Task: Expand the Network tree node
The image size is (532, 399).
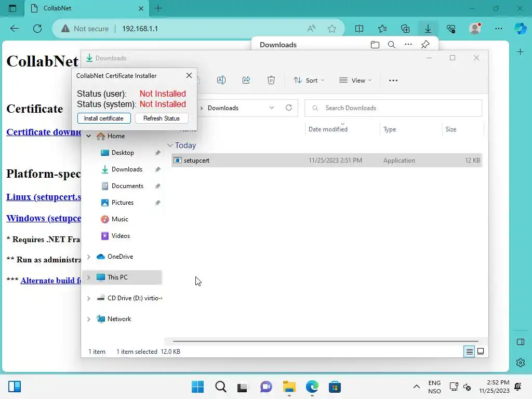Action: (88, 320)
